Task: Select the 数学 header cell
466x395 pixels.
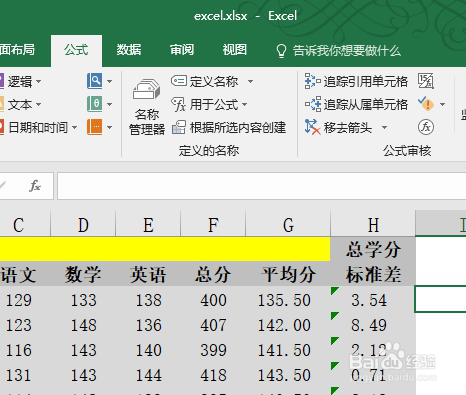Action: [x=83, y=274]
